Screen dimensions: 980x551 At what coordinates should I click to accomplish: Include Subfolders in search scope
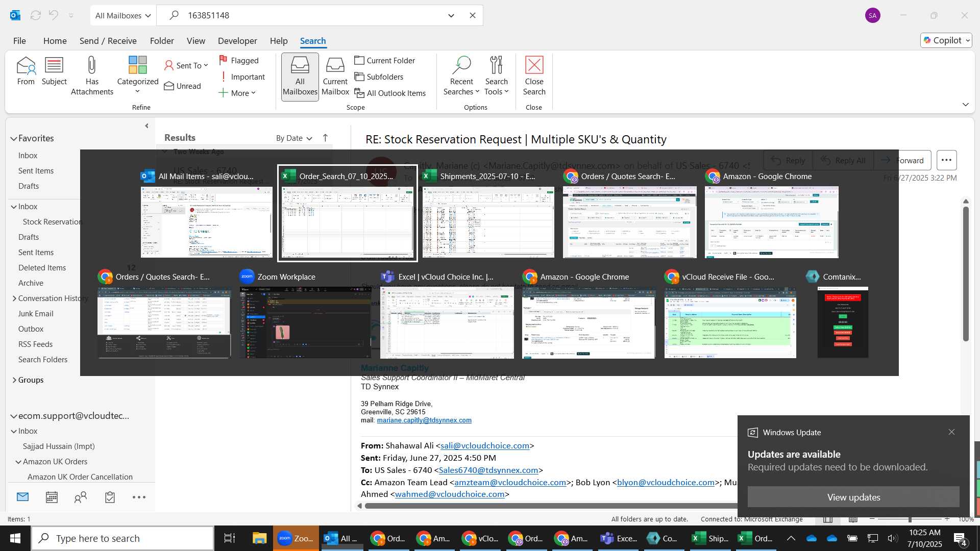pyautogui.click(x=379, y=77)
